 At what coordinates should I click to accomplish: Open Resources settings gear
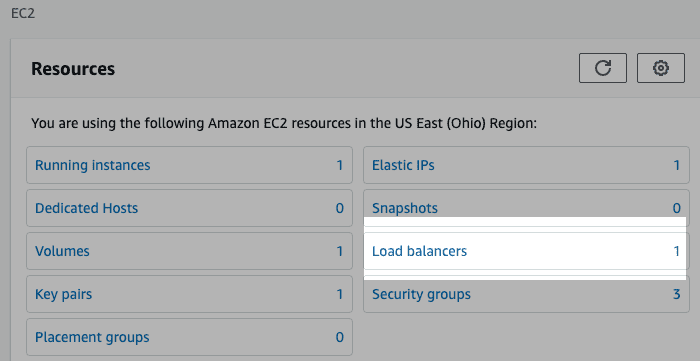661,68
